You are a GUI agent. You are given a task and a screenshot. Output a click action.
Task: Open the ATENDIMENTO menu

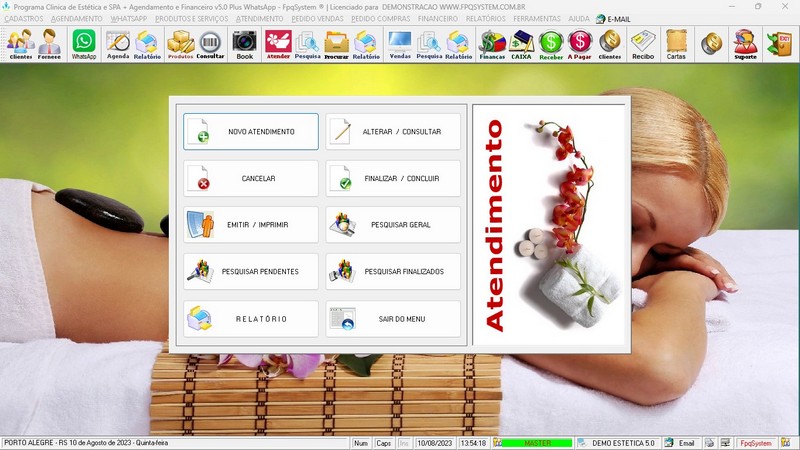click(x=260, y=19)
